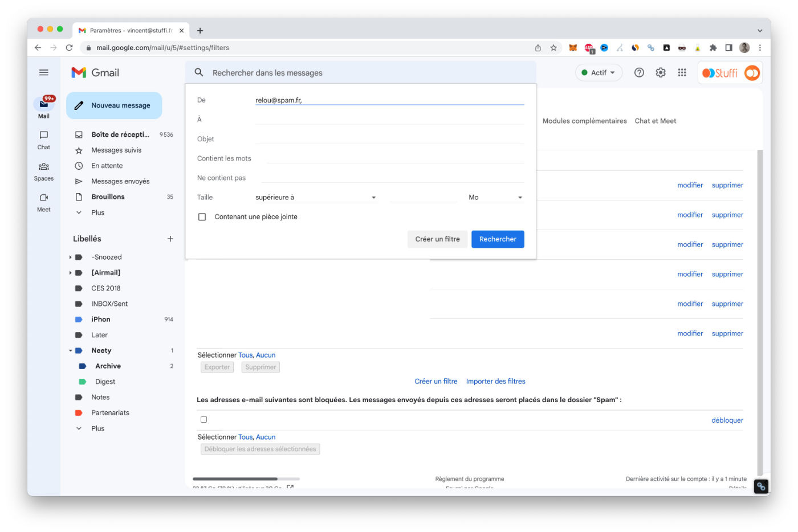Open Gmail settings via the gear icon
Image resolution: width=798 pixels, height=532 pixels.
click(x=660, y=72)
